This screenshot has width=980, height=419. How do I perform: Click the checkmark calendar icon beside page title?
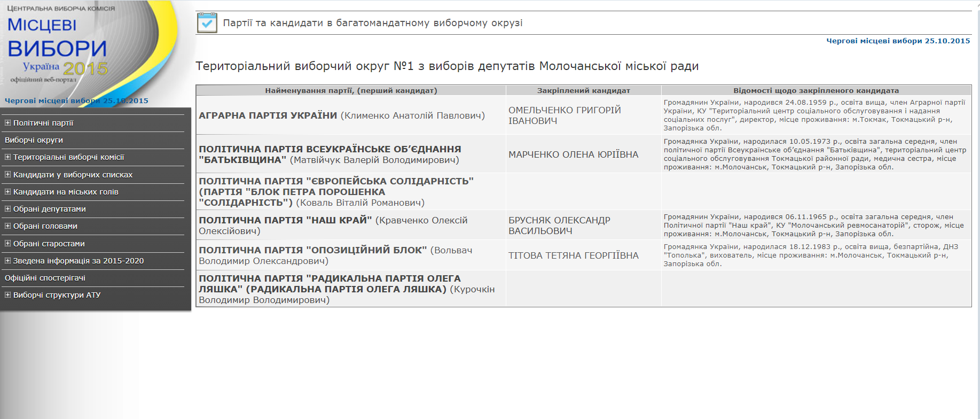(x=207, y=23)
